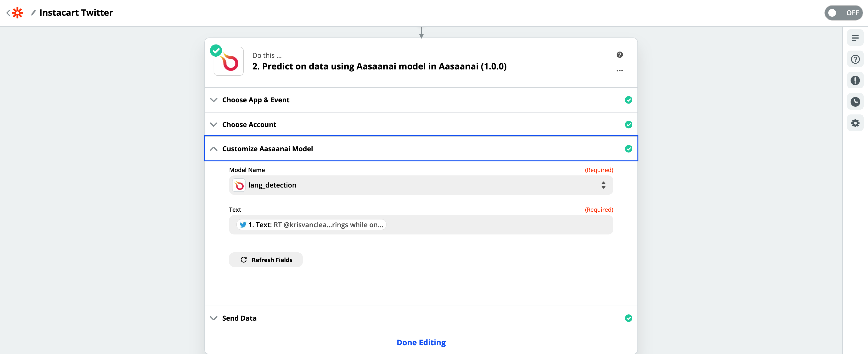The width and height of the screenshot is (868, 354).
Task: Toggle the Zap ON/OFF switch
Action: [843, 13]
